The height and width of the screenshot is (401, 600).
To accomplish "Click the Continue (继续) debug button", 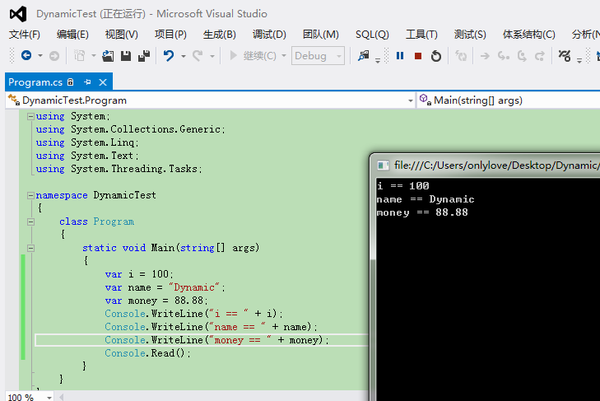I will pyautogui.click(x=253, y=56).
